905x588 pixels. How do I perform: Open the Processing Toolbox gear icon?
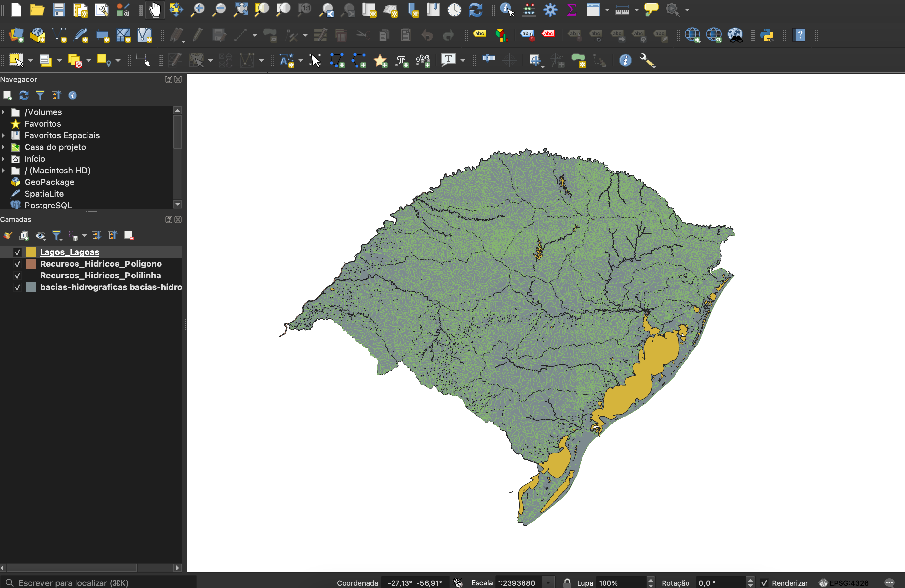[x=550, y=9]
